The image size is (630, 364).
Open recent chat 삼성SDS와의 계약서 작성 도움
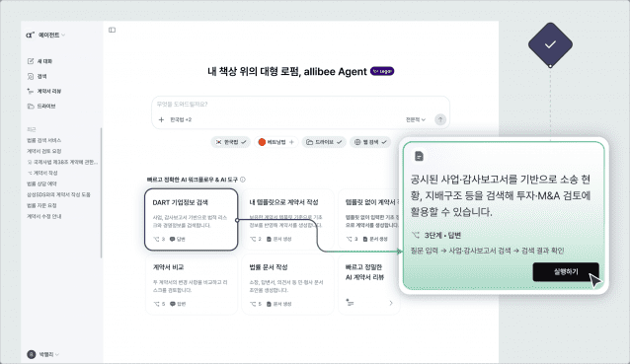(58, 194)
